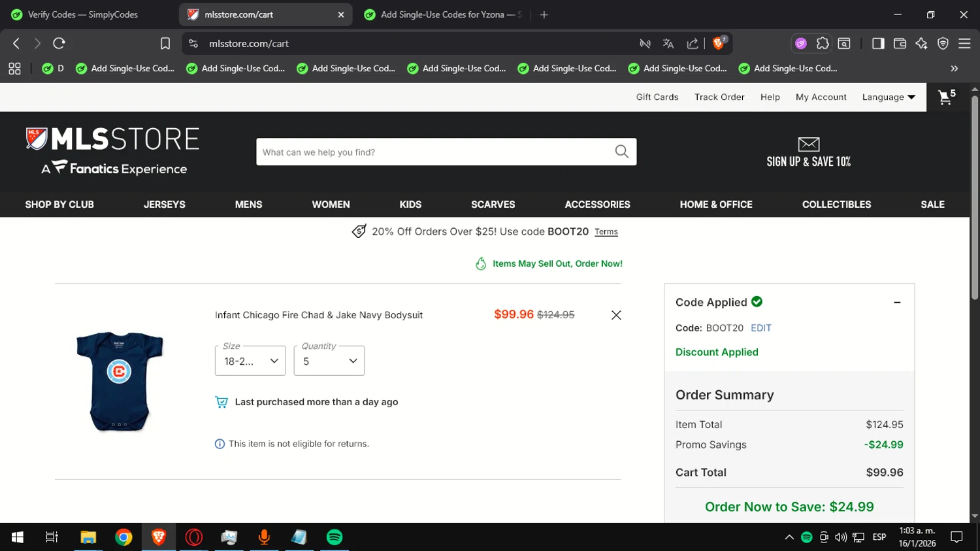980x551 pixels.
Task: Open HOME & OFFICE menu
Action: pos(716,205)
